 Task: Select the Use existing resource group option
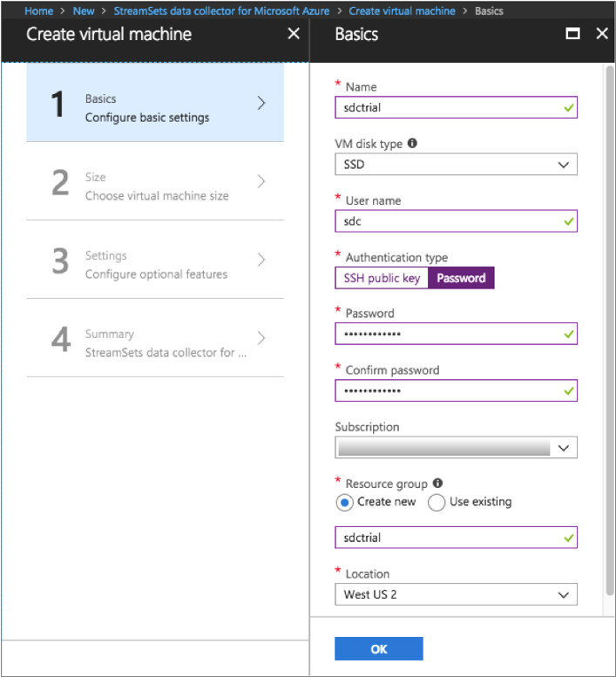point(437,503)
